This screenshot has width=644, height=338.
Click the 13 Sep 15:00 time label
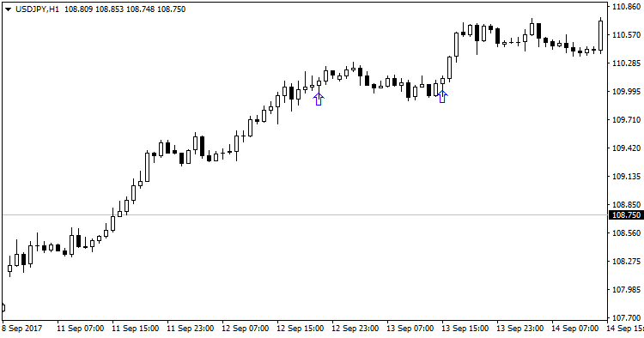tap(465, 329)
